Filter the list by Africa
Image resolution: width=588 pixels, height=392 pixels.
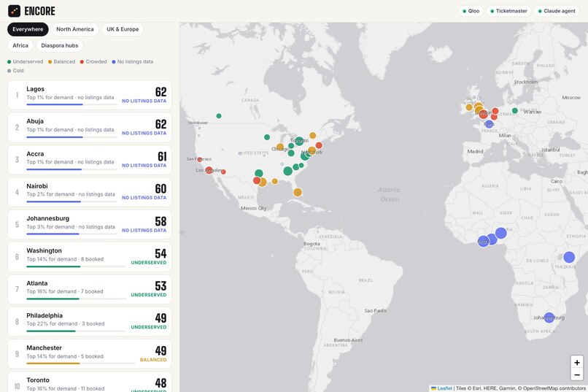point(20,45)
